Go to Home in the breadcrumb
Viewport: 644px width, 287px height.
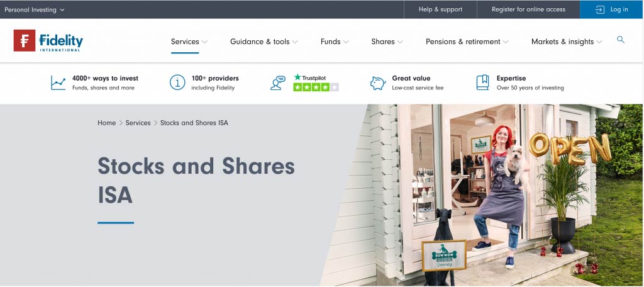pos(106,123)
